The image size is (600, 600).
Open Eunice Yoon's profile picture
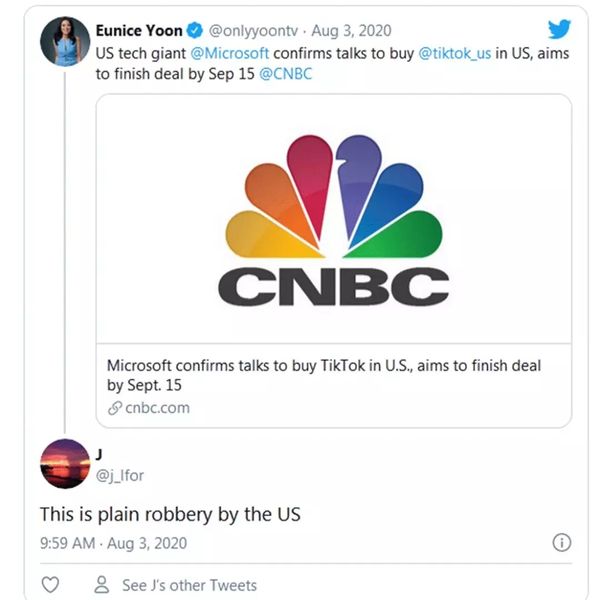click(66, 42)
